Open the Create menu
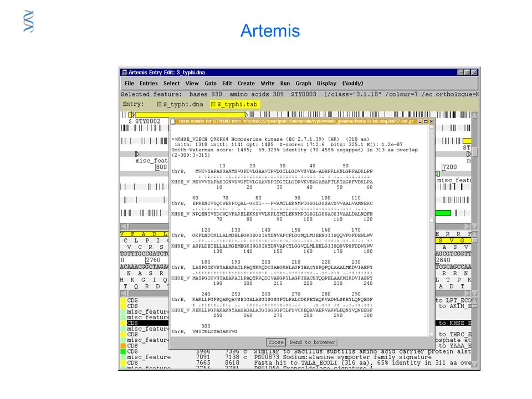This screenshot has width=532, height=399. coord(246,83)
